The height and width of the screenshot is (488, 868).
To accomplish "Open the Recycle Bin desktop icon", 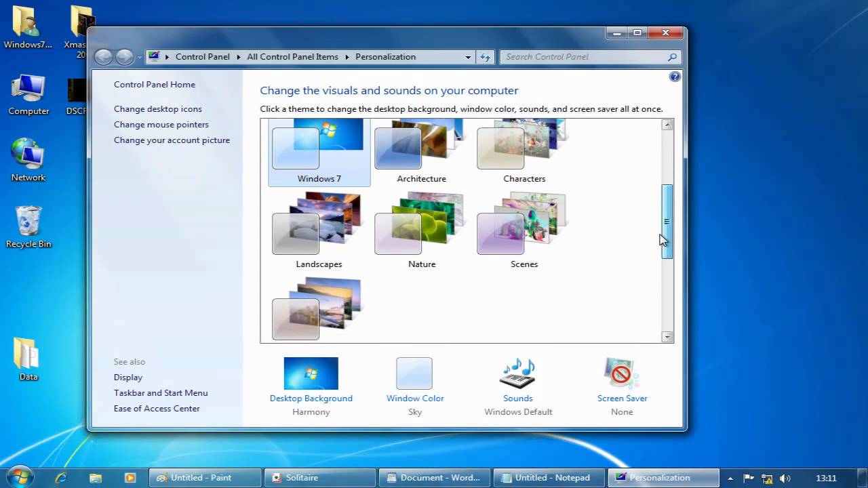I will [28, 227].
